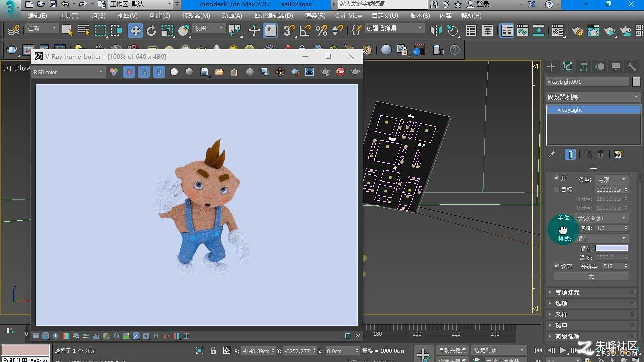This screenshot has width=644, height=362.
Task: Open the RGB color channel dropdown
Action: point(68,72)
